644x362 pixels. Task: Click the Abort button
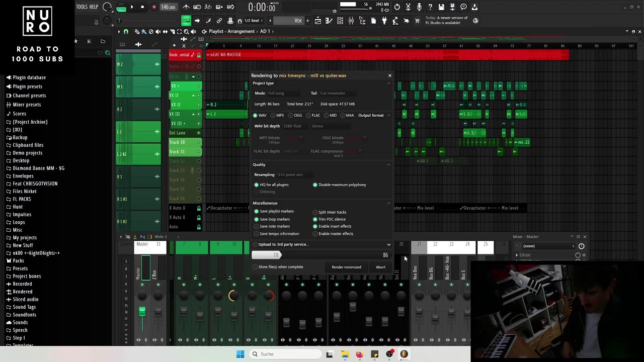(x=380, y=267)
